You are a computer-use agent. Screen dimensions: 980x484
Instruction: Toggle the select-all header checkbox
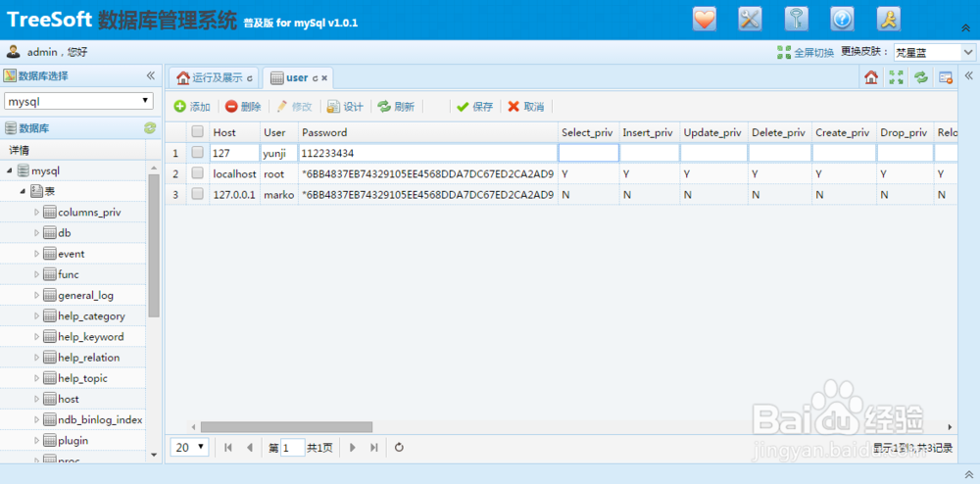tap(198, 131)
